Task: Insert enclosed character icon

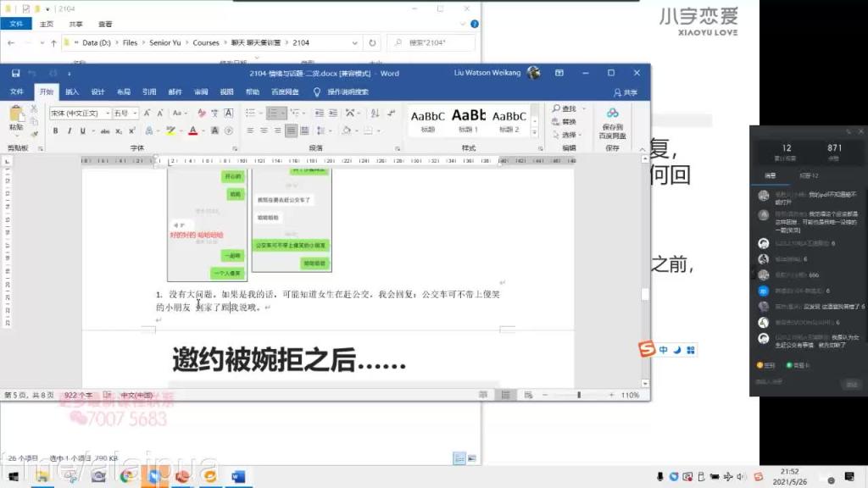Action: 228,131
